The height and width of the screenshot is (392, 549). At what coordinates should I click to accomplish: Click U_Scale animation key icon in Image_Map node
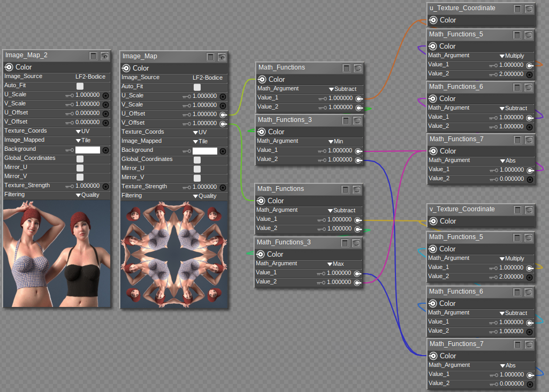pyautogui.click(x=187, y=96)
